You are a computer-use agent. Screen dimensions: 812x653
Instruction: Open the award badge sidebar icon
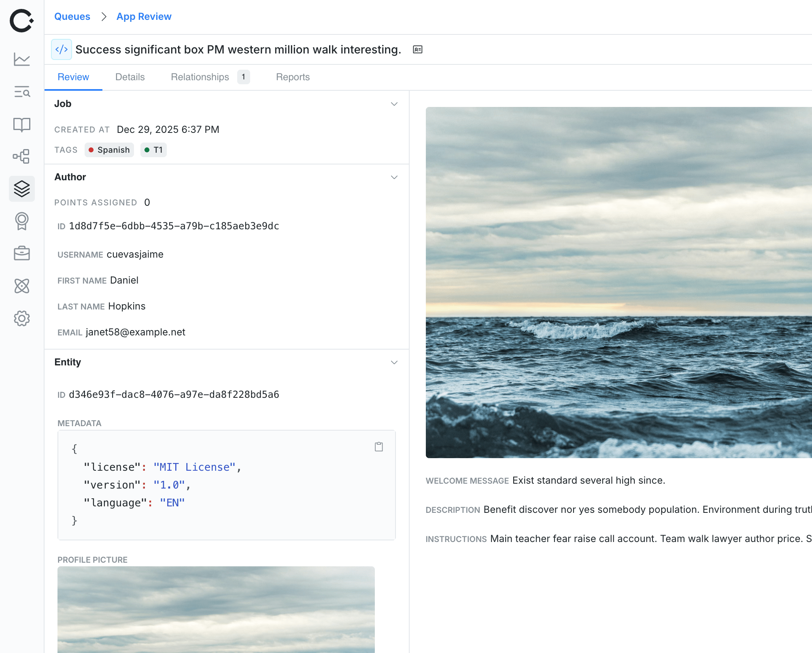(22, 221)
